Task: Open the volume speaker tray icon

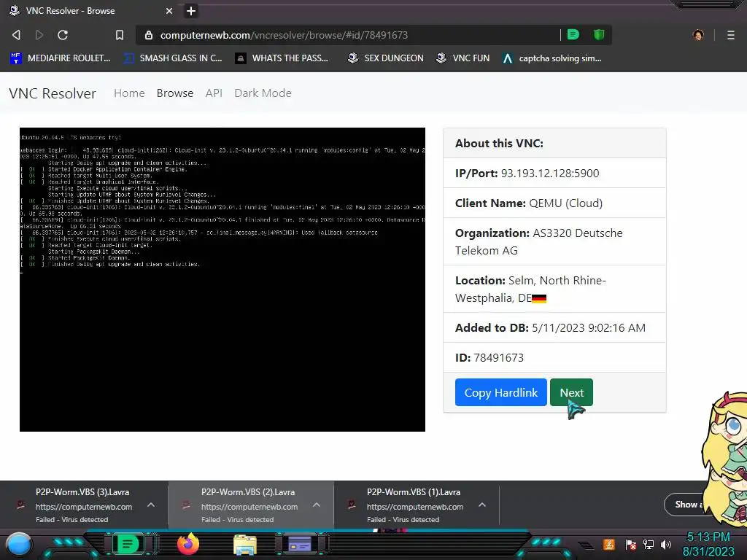Action: point(665,544)
